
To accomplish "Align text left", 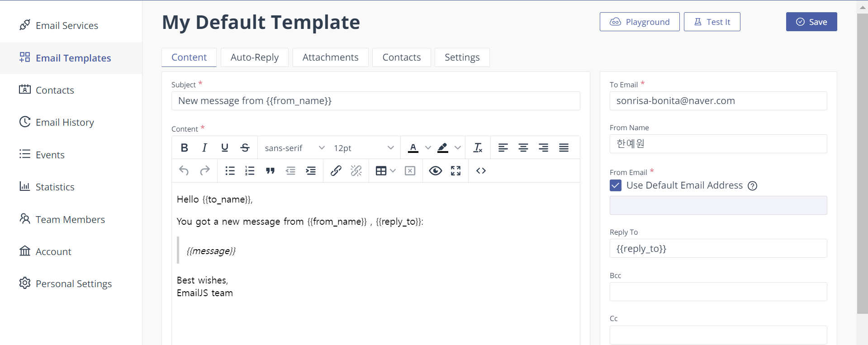I will click(x=503, y=147).
